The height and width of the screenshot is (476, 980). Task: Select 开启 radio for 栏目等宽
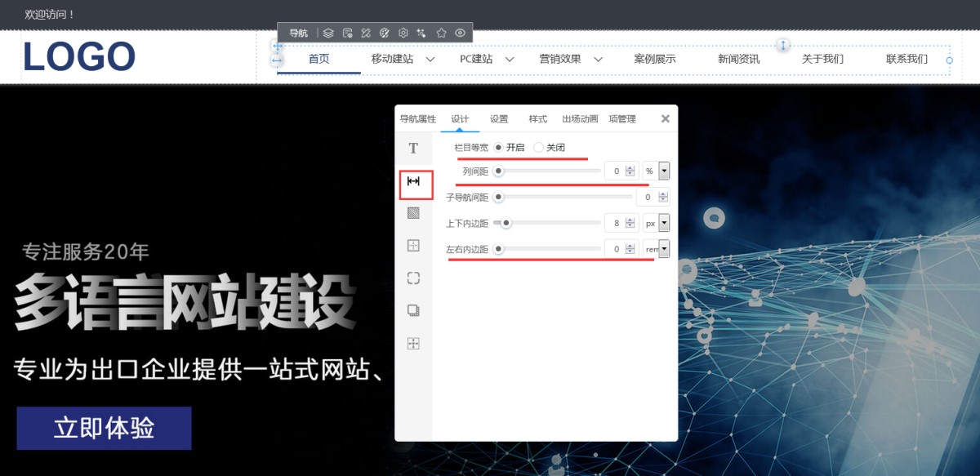[498, 148]
